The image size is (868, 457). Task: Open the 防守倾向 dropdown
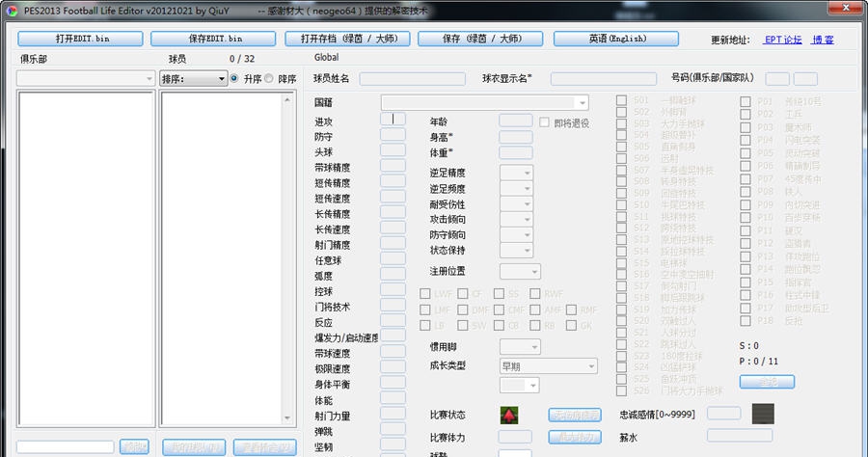[x=516, y=235]
